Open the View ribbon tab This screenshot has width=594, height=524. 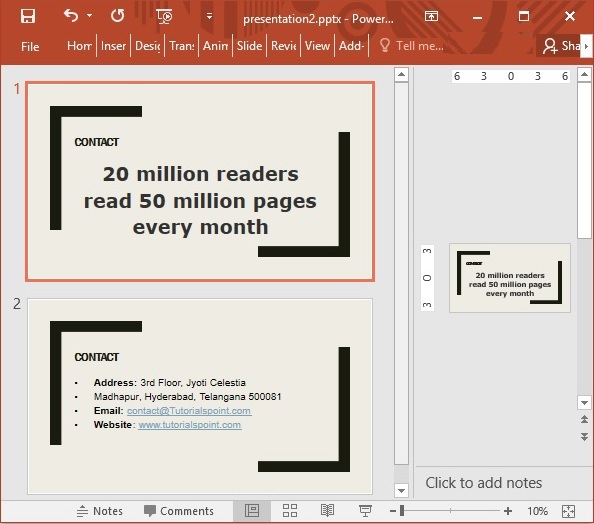317,46
